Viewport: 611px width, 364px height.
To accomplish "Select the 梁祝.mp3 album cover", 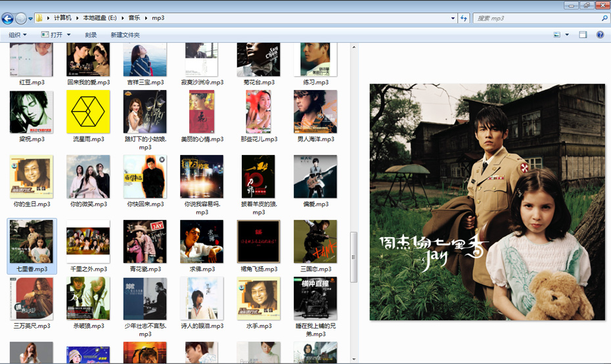I will click(31, 112).
